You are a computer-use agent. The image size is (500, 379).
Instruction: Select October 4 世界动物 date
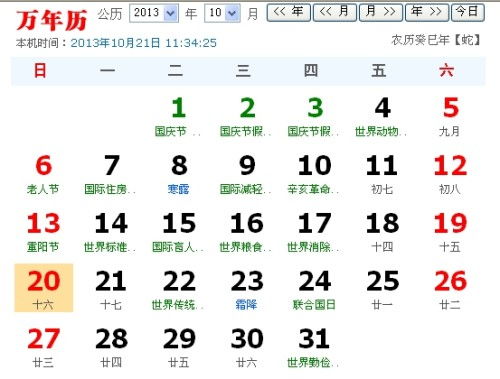(x=382, y=116)
